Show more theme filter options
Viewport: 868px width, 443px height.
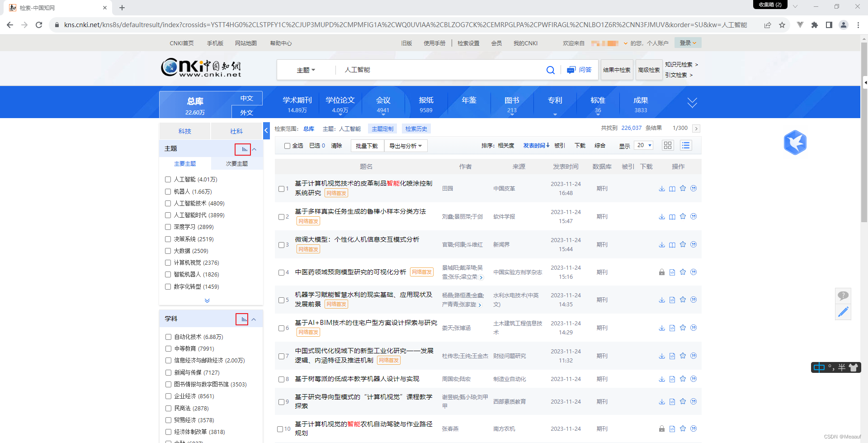[x=207, y=300]
